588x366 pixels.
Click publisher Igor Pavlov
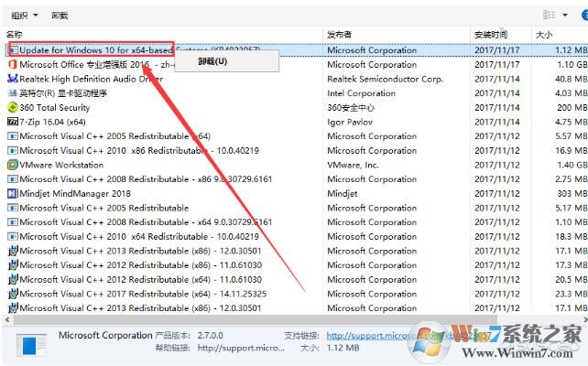350,122
